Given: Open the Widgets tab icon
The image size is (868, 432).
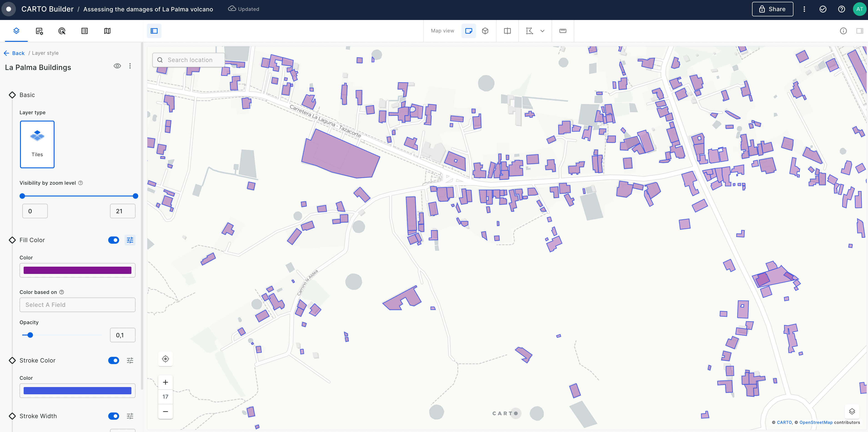Looking at the screenshot, I should (39, 31).
